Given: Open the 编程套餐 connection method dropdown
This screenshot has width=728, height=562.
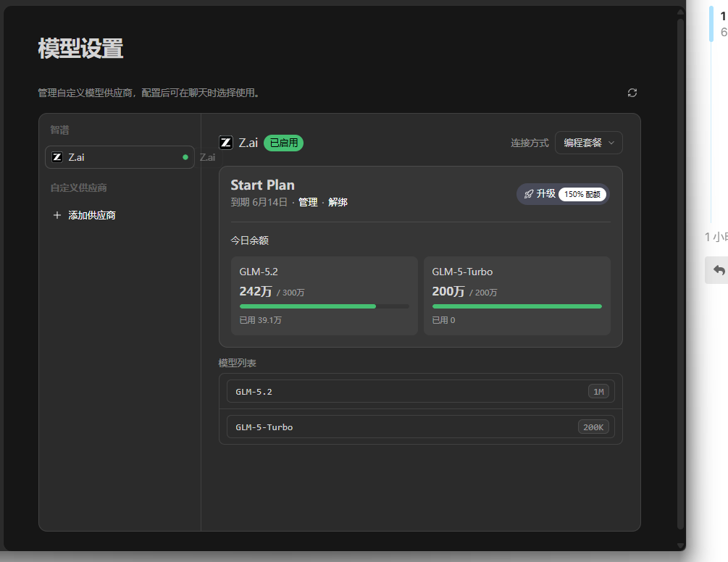Looking at the screenshot, I should (588, 143).
